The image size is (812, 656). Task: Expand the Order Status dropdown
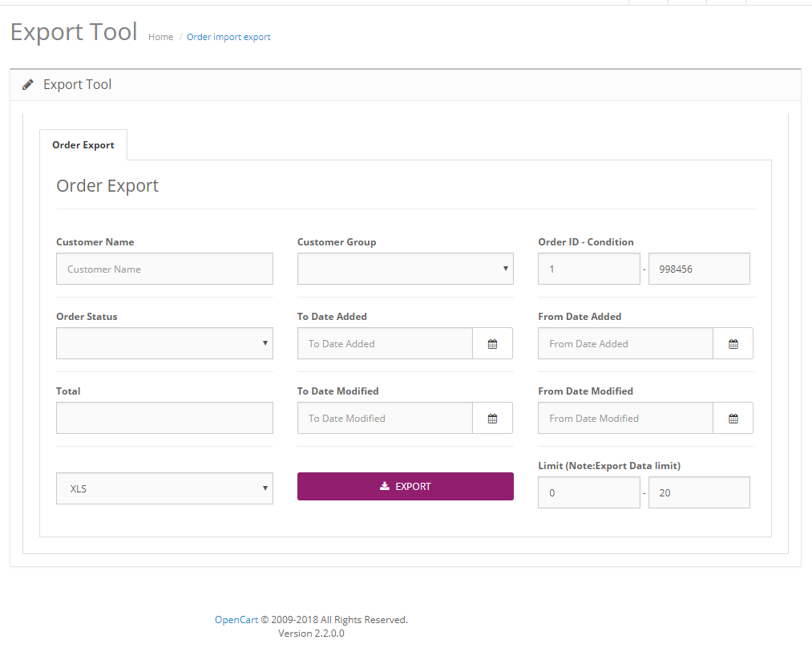tap(164, 343)
